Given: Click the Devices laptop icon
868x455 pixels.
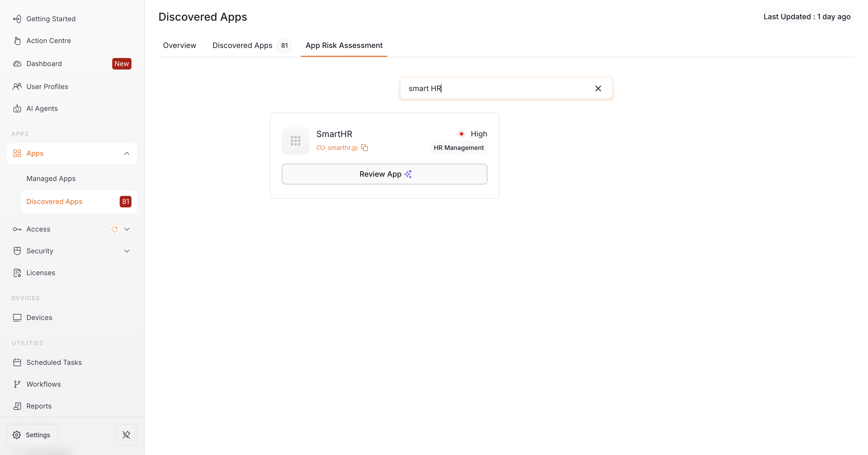Looking at the screenshot, I should 17,318.
